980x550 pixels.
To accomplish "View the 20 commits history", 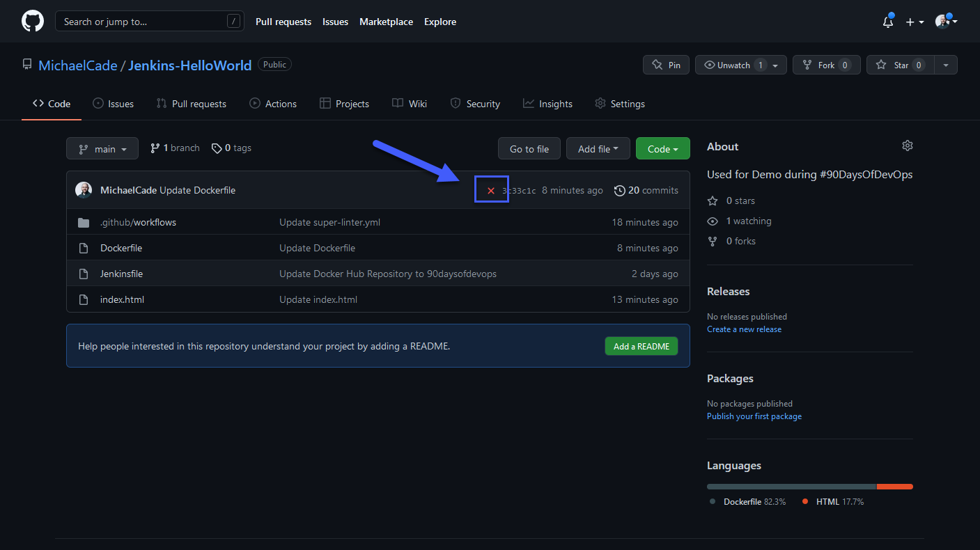I will point(646,190).
